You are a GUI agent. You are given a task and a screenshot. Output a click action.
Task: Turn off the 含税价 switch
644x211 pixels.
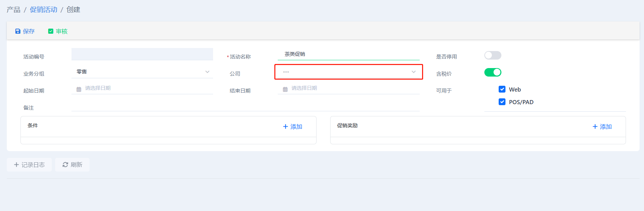[493, 72]
